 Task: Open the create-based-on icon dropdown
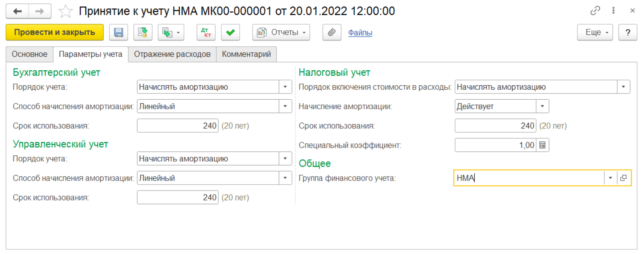171,32
